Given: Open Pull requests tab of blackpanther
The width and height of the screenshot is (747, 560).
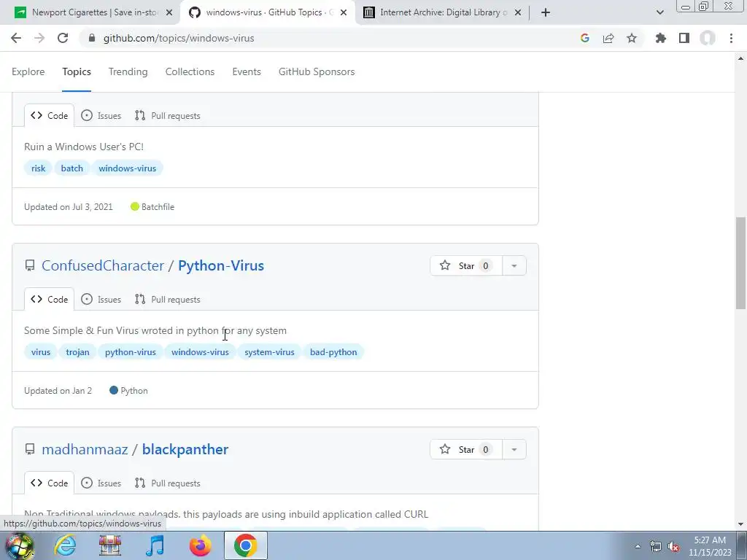Looking at the screenshot, I should coord(167,483).
